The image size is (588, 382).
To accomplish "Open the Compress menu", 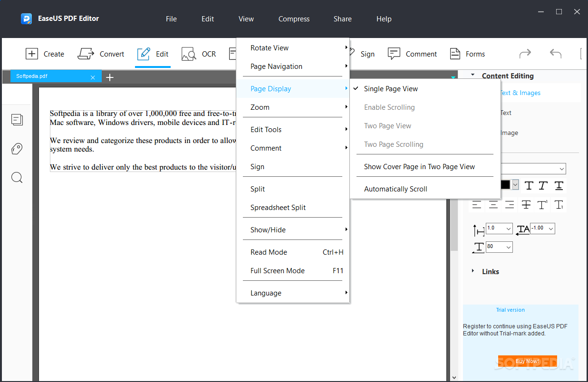I will pyautogui.click(x=294, y=19).
